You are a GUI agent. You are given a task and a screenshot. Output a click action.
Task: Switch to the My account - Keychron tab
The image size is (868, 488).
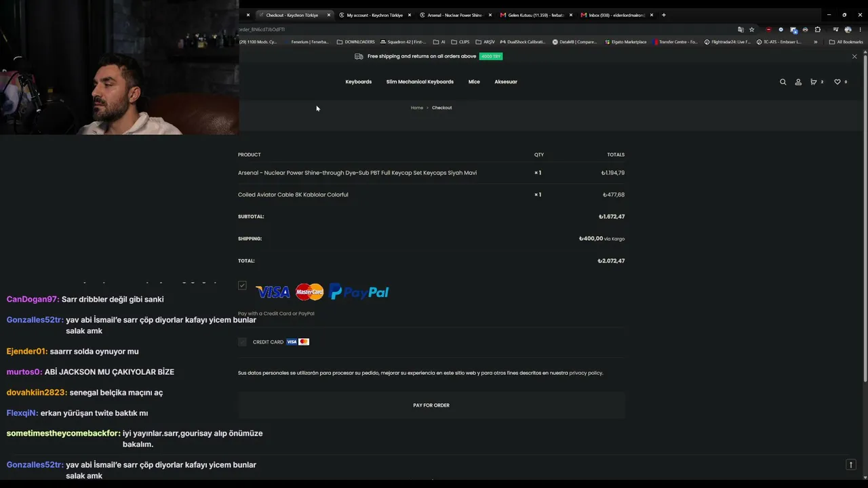click(x=374, y=15)
